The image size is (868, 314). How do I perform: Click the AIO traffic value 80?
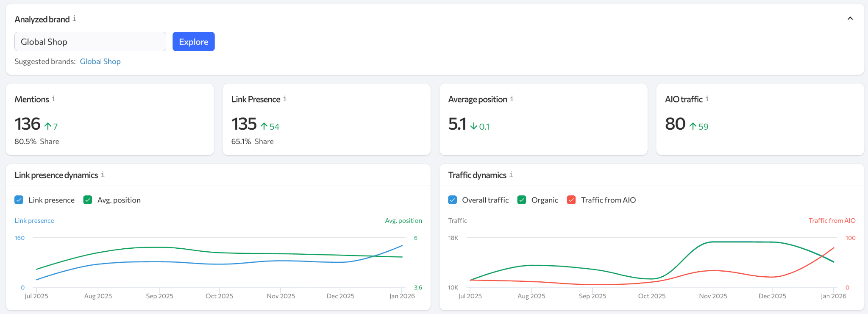pos(675,124)
